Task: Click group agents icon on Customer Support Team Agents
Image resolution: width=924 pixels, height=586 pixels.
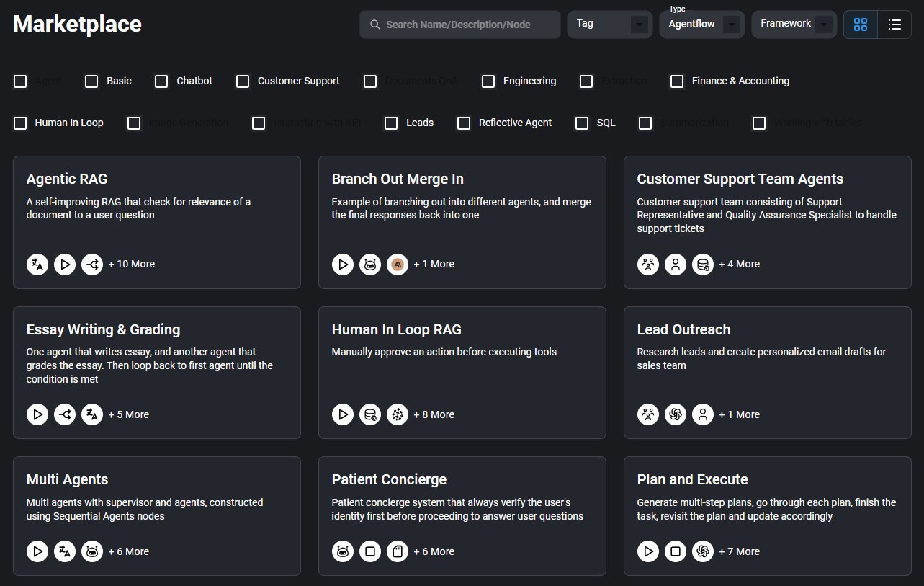Action: pyautogui.click(x=648, y=265)
